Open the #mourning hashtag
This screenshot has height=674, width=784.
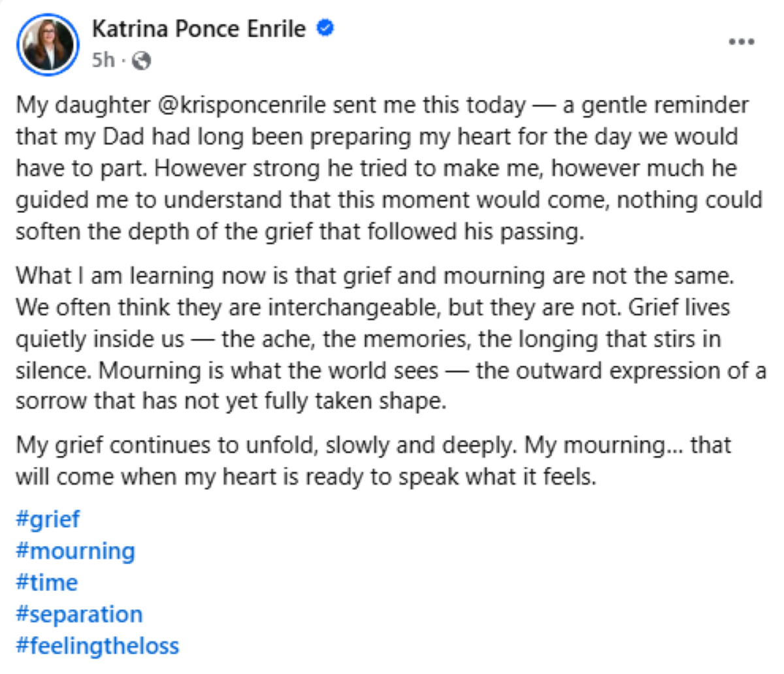pos(75,551)
